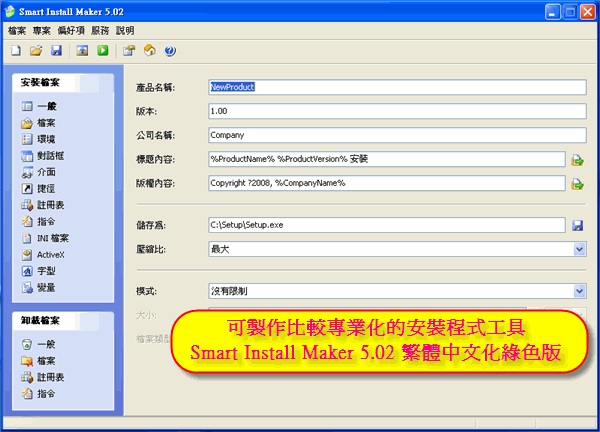The width and height of the screenshot is (600, 432).
Task: Open the 模式 dropdown showing 沒有限制
Action: pyautogui.click(x=579, y=291)
